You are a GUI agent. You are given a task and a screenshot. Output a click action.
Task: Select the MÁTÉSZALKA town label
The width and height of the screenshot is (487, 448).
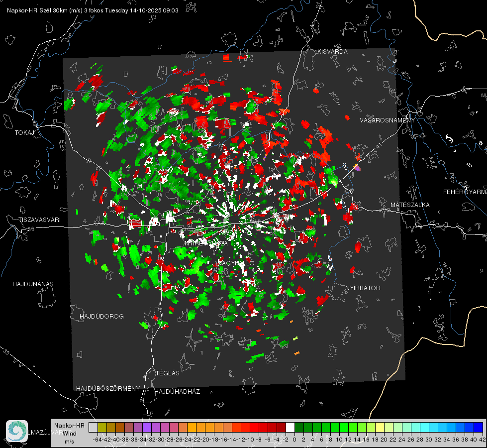pos(410,205)
